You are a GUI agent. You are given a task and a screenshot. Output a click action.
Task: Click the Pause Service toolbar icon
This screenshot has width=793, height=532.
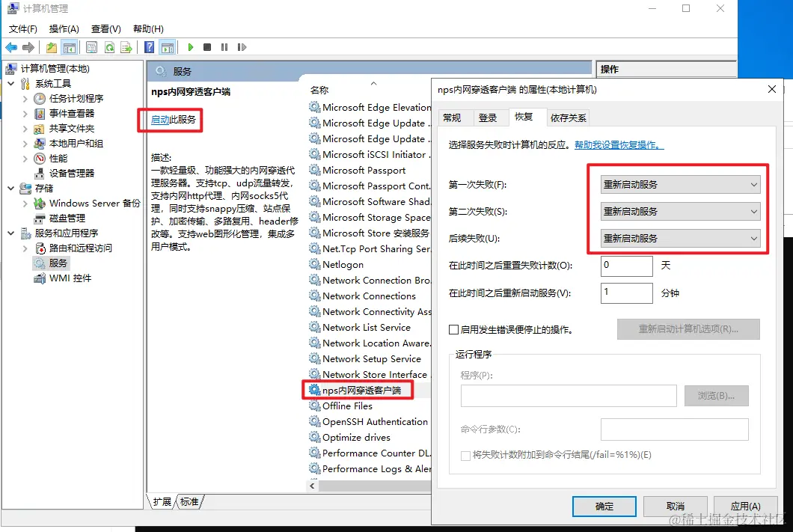pyautogui.click(x=224, y=47)
